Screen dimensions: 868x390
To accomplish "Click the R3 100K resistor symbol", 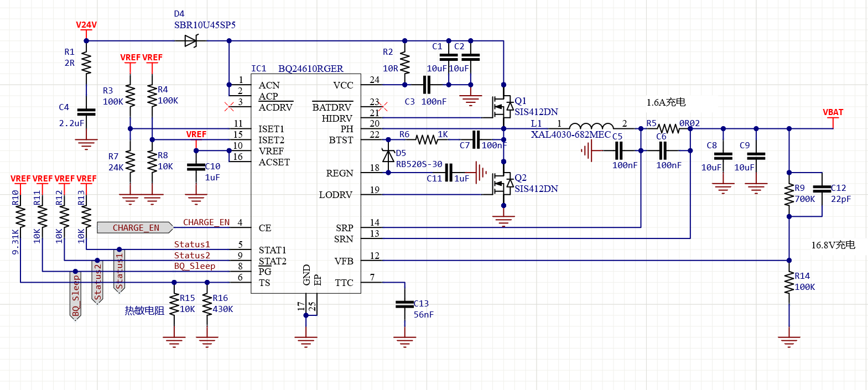I will pyautogui.click(x=130, y=95).
